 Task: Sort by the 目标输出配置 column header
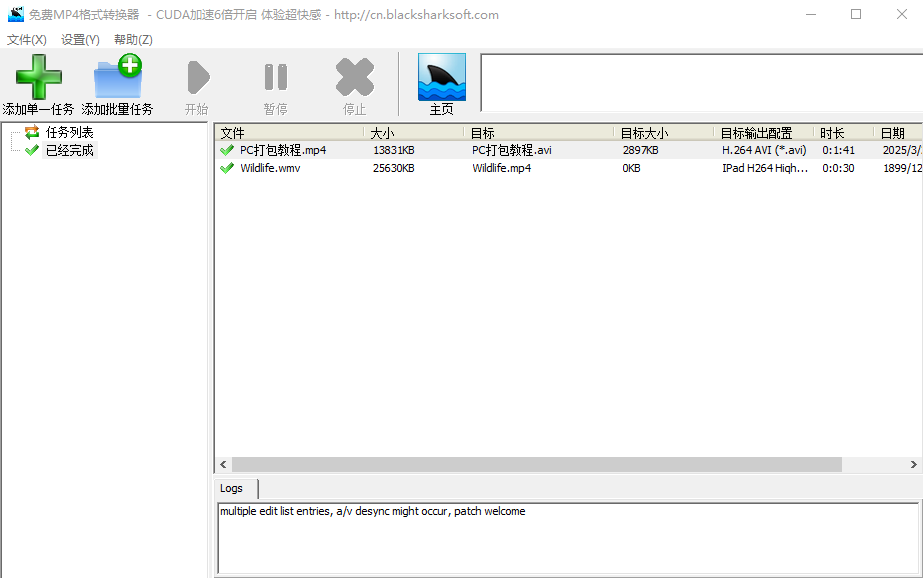pos(764,133)
